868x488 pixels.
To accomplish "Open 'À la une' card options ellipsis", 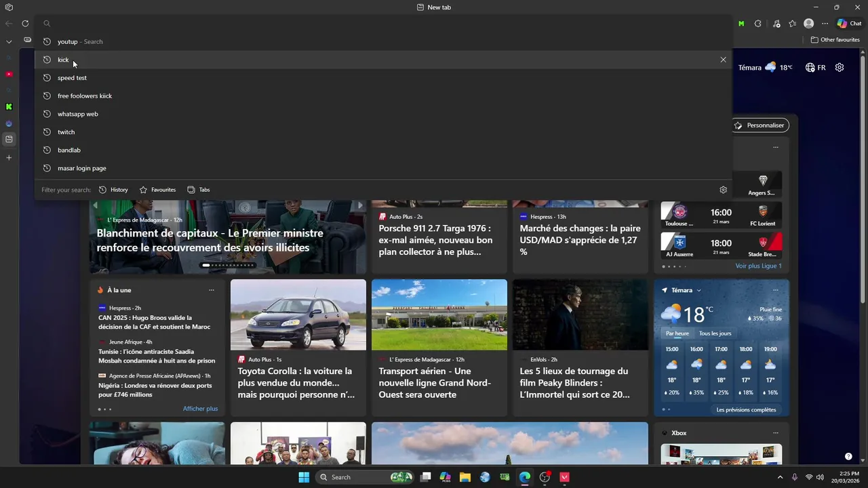I will pyautogui.click(x=212, y=290).
